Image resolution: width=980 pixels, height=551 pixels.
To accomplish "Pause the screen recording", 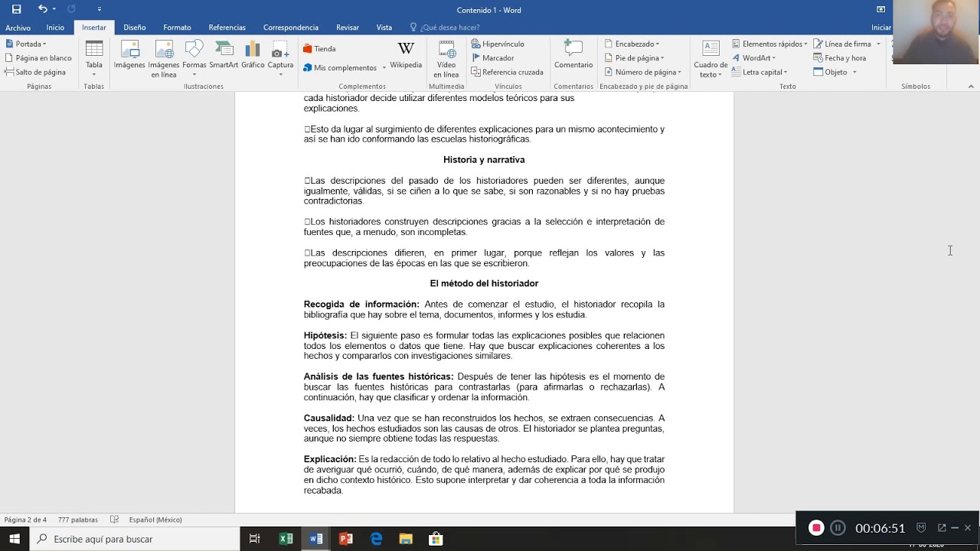I will pos(838,527).
